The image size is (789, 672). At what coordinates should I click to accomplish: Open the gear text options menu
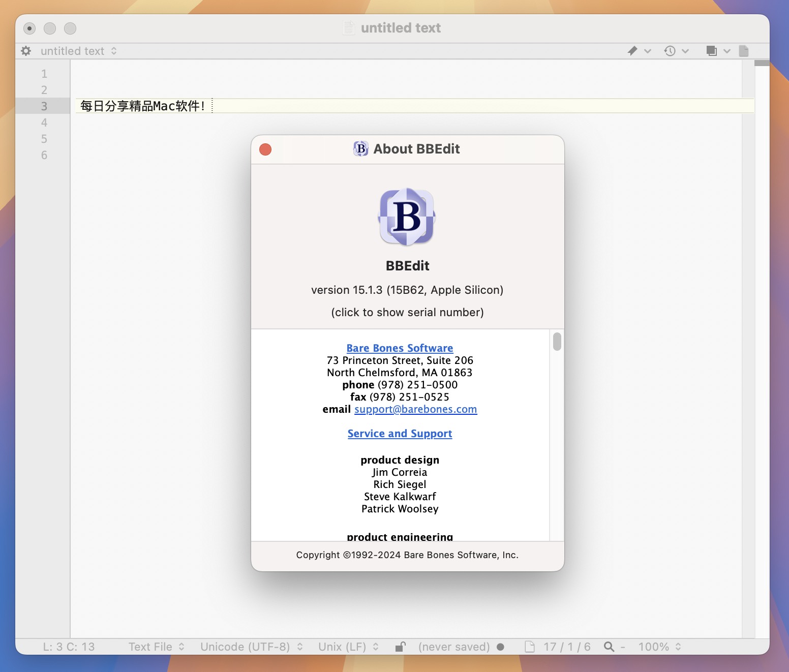(x=26, y=51)
